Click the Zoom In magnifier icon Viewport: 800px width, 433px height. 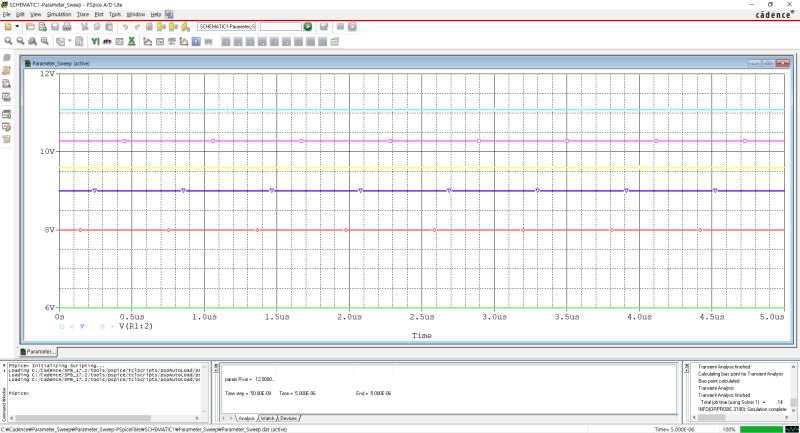[x=8, y=41]
